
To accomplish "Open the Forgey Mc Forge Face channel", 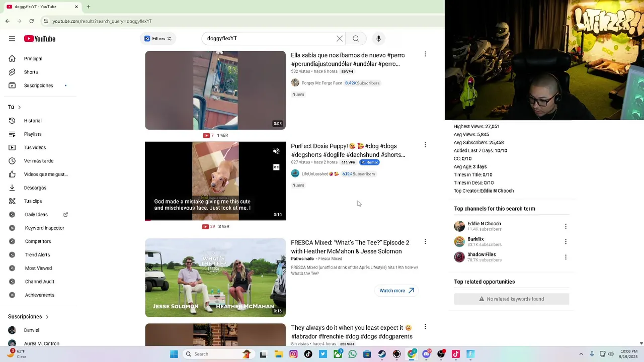I will click(x=321, y=83).
